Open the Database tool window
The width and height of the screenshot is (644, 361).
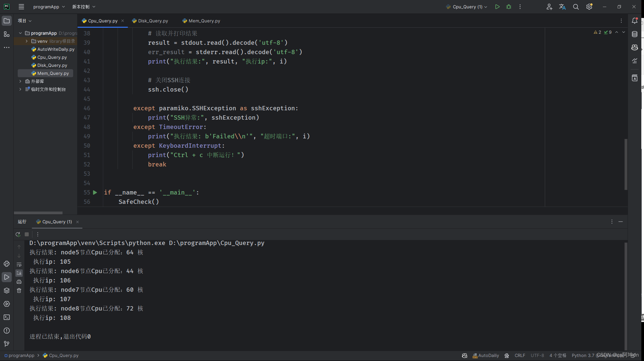click(635, 34)
